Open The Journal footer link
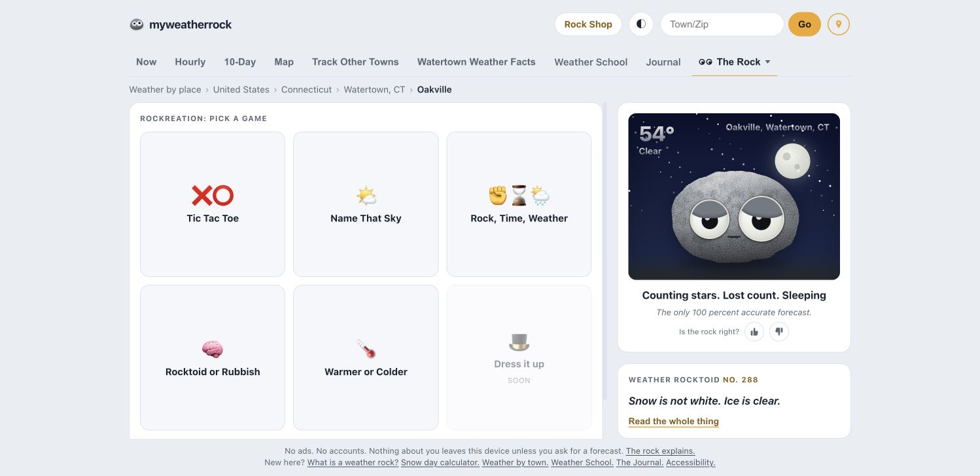 click(640, 462)
